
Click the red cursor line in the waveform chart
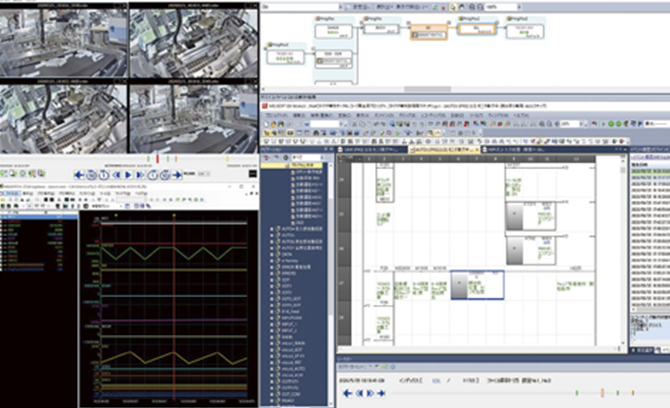coord(176,300)
